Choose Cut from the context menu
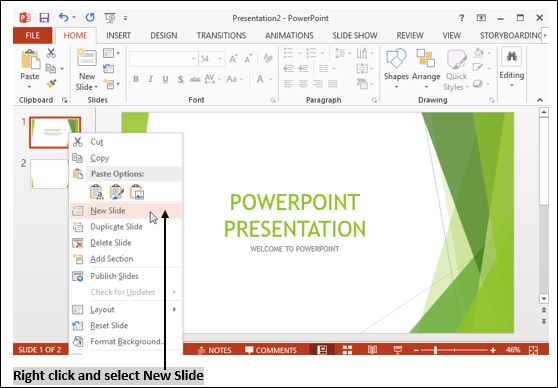The width and height of the screenshot is (558, 388). pos(126,142)
